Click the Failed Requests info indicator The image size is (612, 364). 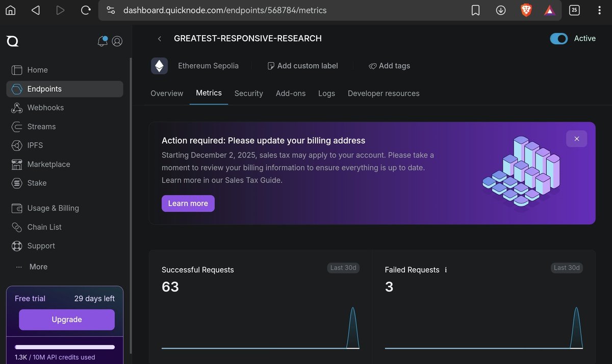(x=446, y=270)
